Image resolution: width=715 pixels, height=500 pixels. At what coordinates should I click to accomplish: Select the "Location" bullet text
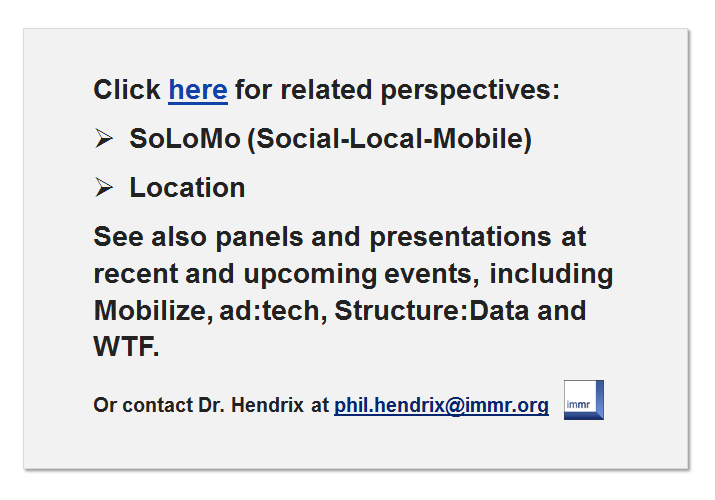coord(187,187)
